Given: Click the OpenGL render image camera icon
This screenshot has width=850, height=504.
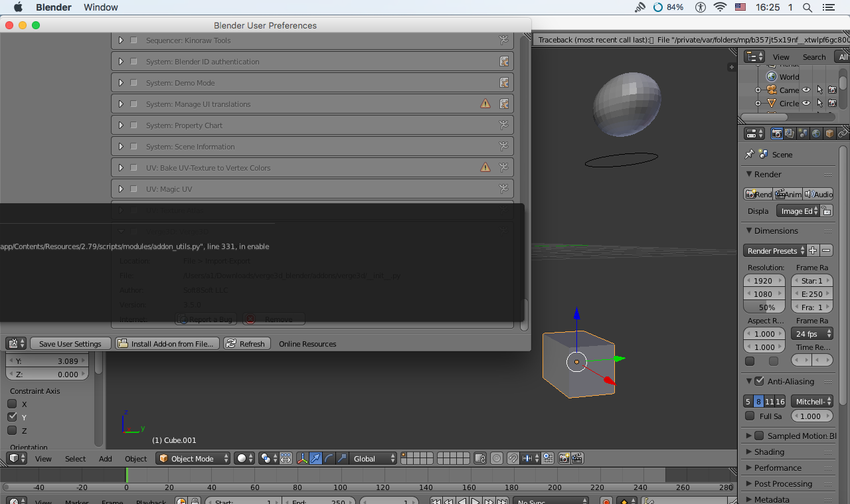Looking at the screenshot, I should (564, 458).
